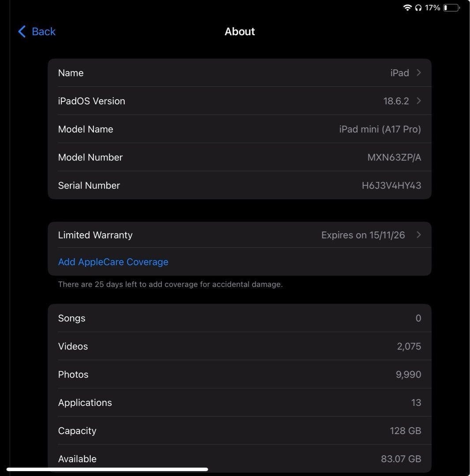Tap the white home indicator bar
Viewport: 470px width, 476px height.
coord(107,469)
